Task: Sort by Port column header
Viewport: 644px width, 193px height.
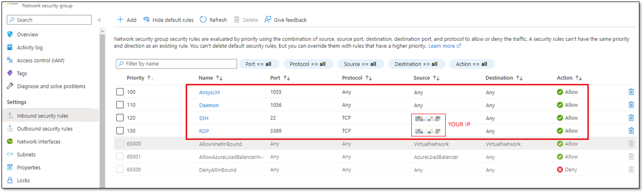Action: pos(280,78)
